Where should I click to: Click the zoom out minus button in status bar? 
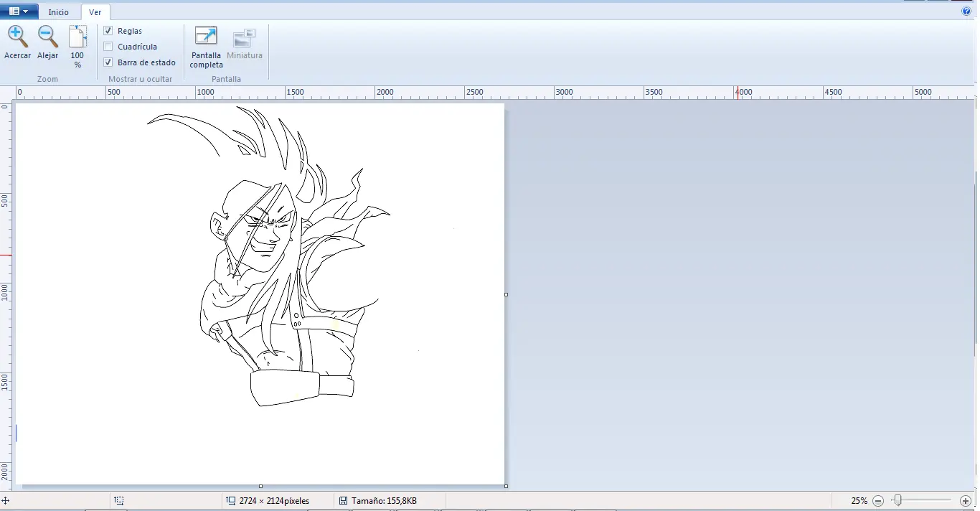click(877, 501)
